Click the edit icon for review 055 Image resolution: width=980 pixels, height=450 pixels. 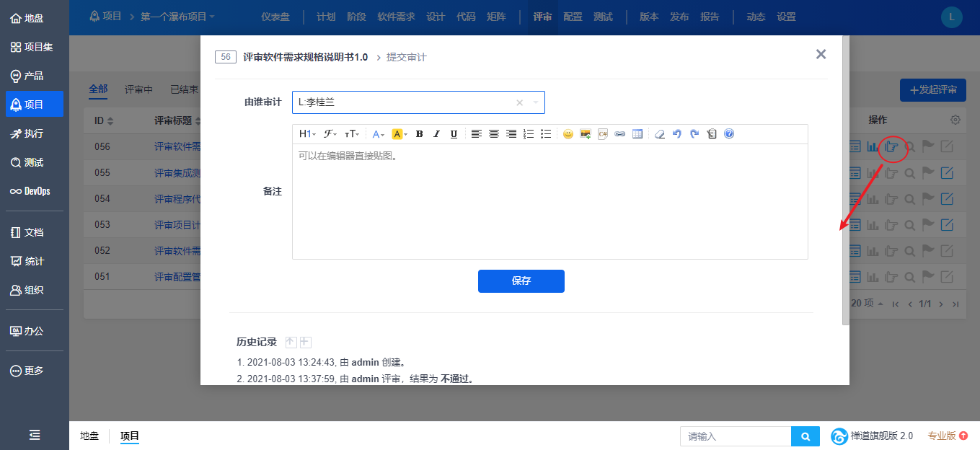948,172
